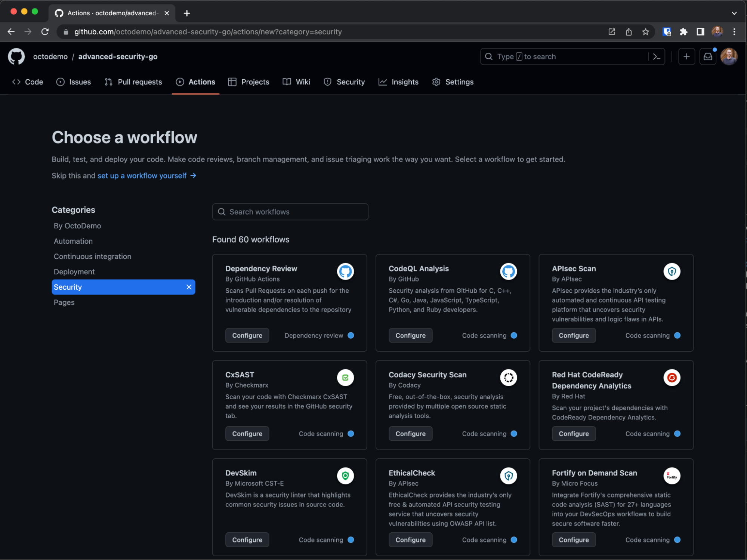
Task: Select the Automation category
Action: (x=73, y=241)
